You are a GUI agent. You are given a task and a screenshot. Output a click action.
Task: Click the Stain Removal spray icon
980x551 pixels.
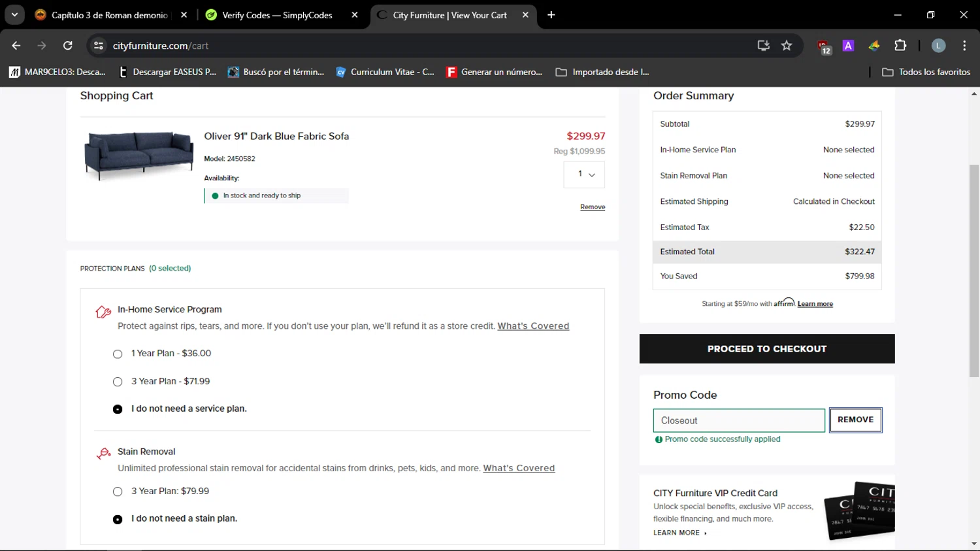click(103, 453)
